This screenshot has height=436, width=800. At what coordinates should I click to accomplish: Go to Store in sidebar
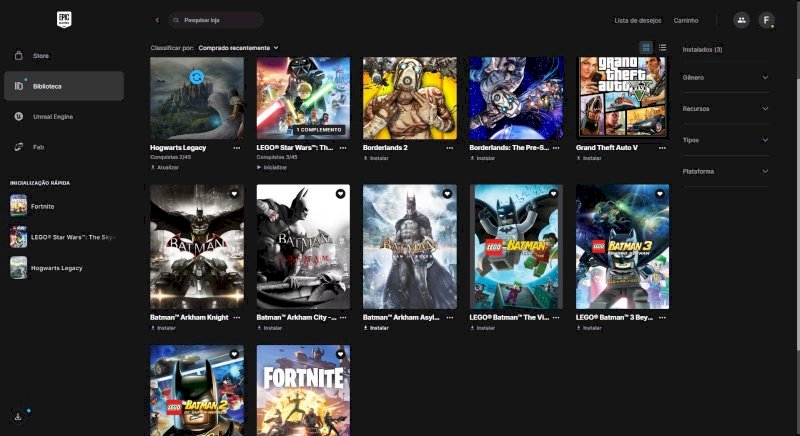point(41,55)
